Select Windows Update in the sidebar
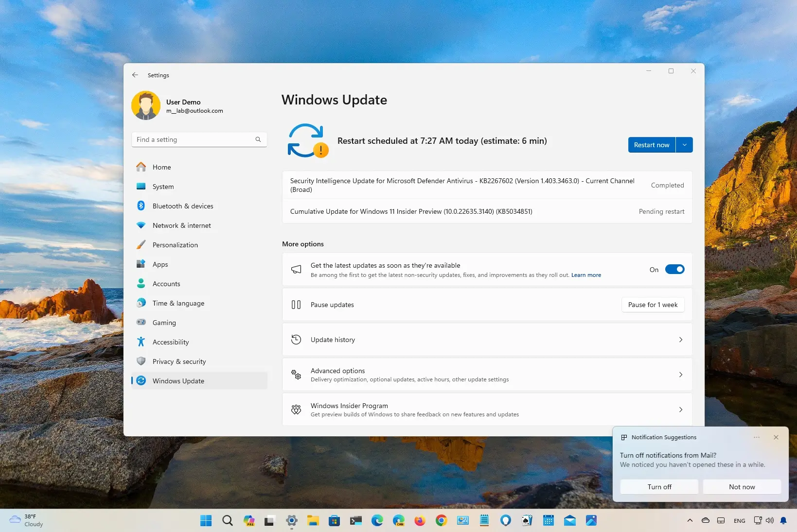 (x=199, y=381)
